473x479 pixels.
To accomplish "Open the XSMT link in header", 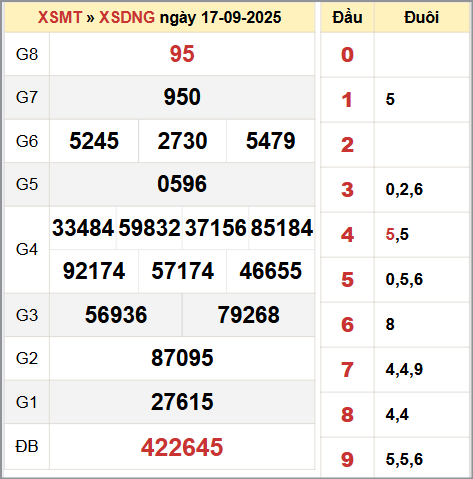I will click(60, 17).
